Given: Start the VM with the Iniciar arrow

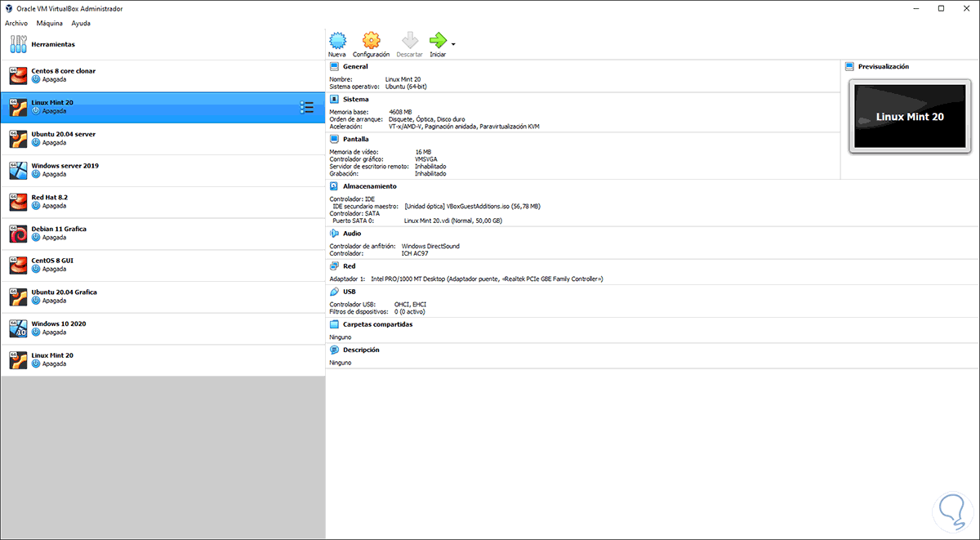Looking at the screenshot, I should point(439,40).
